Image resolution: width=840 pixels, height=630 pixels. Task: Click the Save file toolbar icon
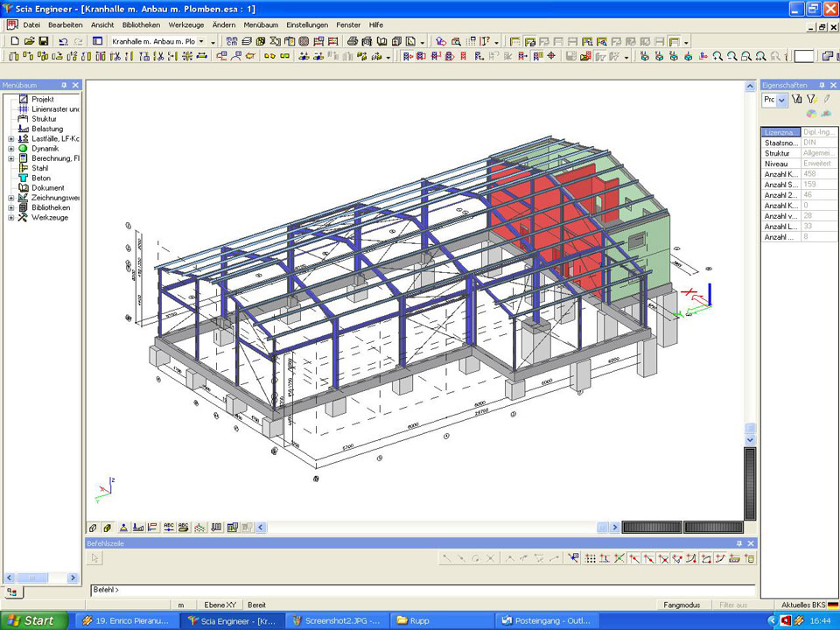(x=43, y=41)
